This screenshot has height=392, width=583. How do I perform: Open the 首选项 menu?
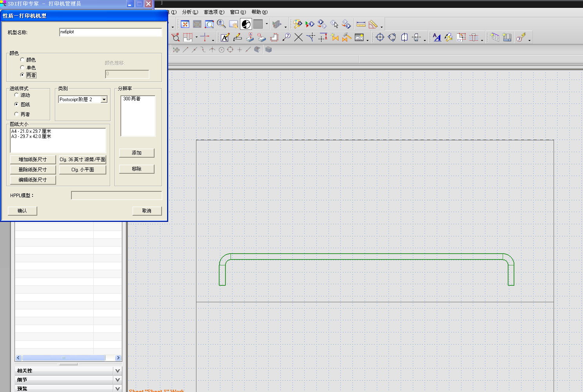click(x=214, y=12)
